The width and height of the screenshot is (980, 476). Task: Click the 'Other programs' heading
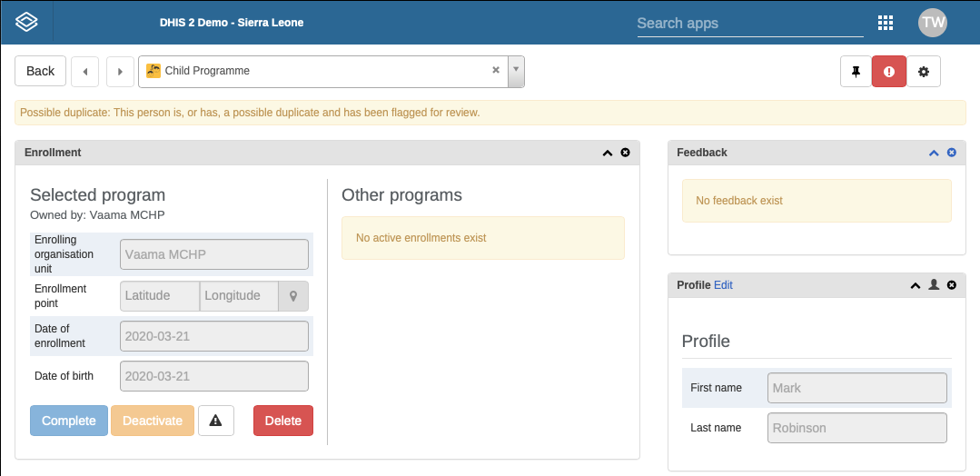pyautogui.click(x=401, y=195)
